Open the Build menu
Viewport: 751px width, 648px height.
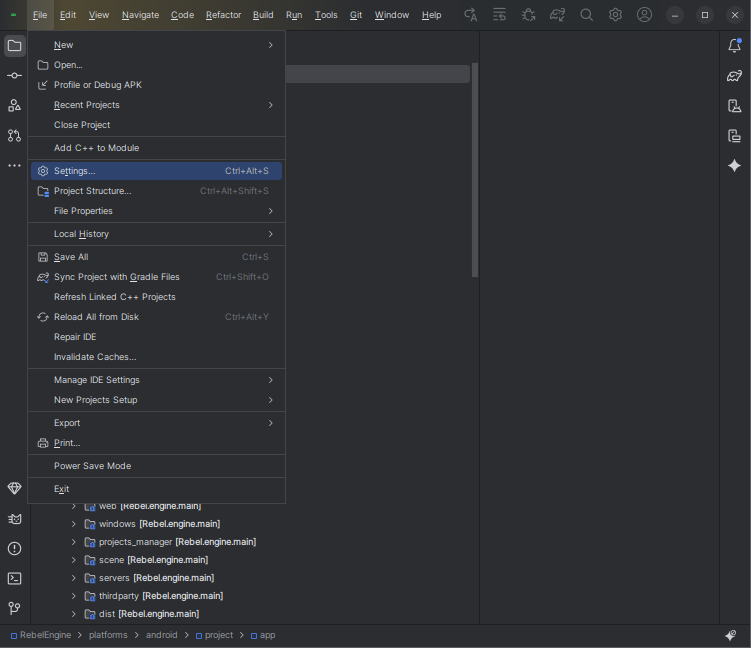[263, 15]
